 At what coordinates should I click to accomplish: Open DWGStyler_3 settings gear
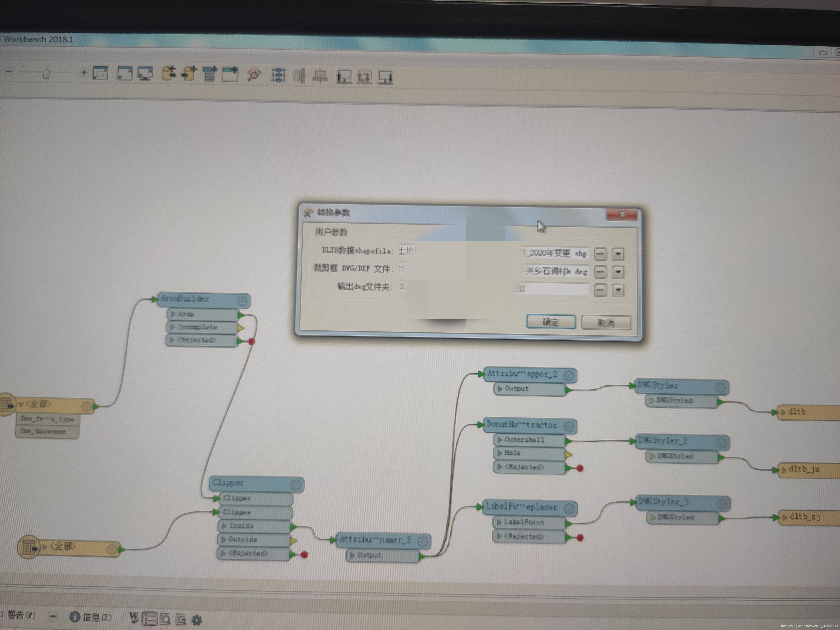coord(722,504)
